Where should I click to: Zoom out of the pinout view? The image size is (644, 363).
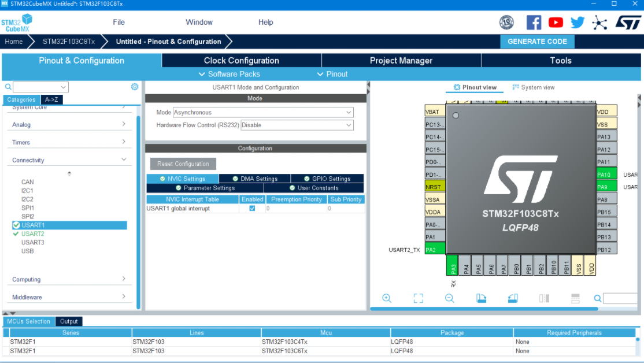pos(450,298)
